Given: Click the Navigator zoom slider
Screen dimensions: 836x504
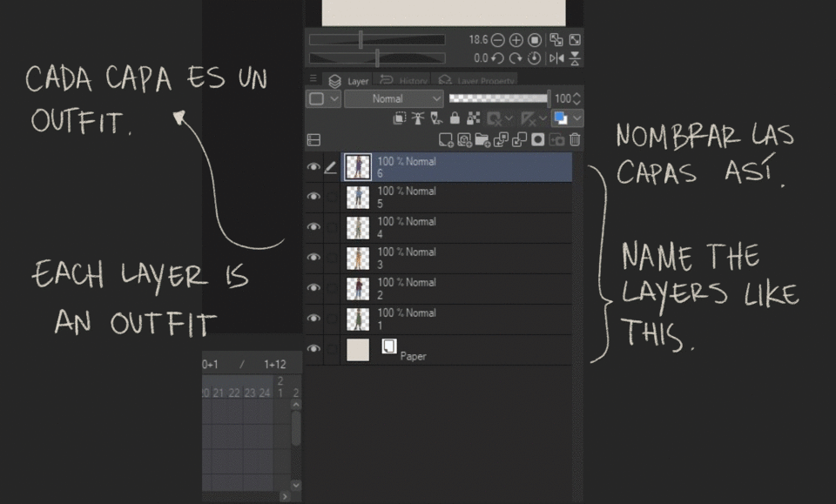Looking at the screenshot, I should [x=377, y=40].
